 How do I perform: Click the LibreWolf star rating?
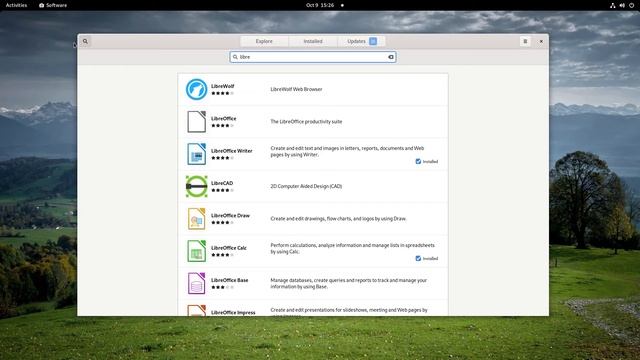click(222, 93)
